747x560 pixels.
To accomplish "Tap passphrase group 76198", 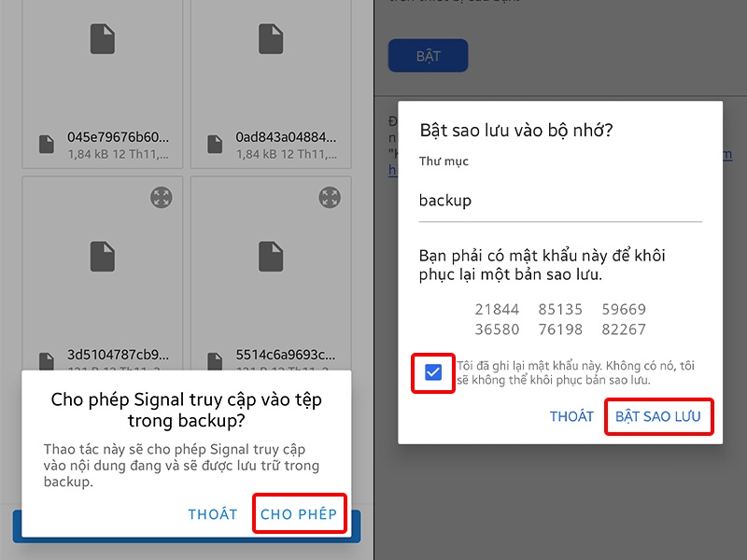I will click(560, 329).
